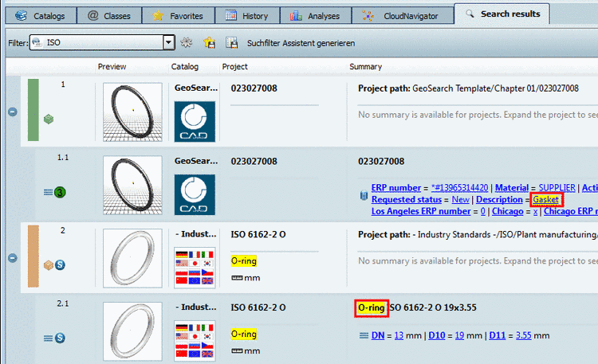Click the Catalog column header
Image resolution: width=598 pixels, height=364 pixels.
point(185,67)
